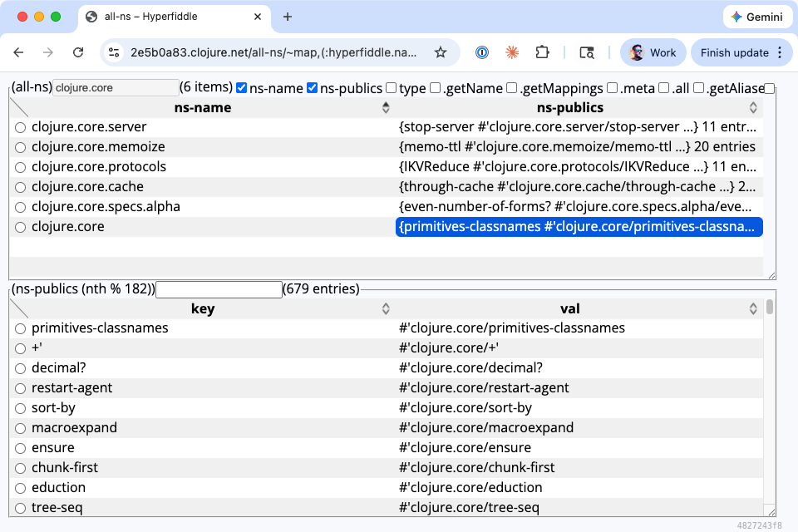Sort the key column

coord(386,308)
